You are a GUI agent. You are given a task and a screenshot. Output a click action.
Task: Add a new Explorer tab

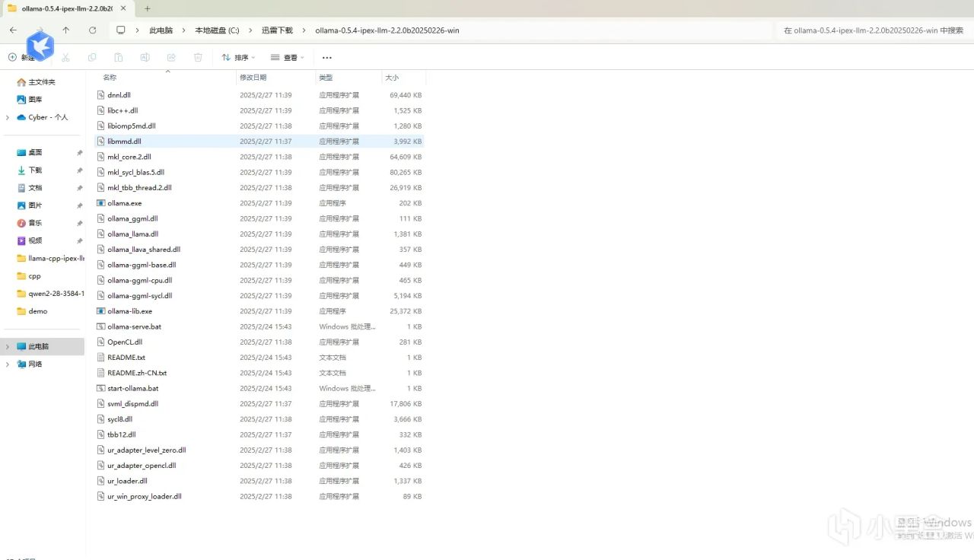148,8
